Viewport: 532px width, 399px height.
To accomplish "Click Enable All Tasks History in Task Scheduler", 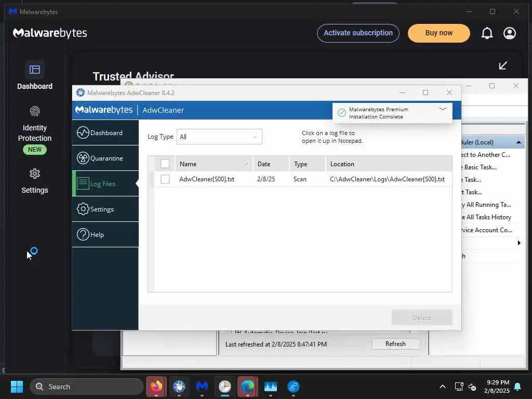I will pos(486,217).
